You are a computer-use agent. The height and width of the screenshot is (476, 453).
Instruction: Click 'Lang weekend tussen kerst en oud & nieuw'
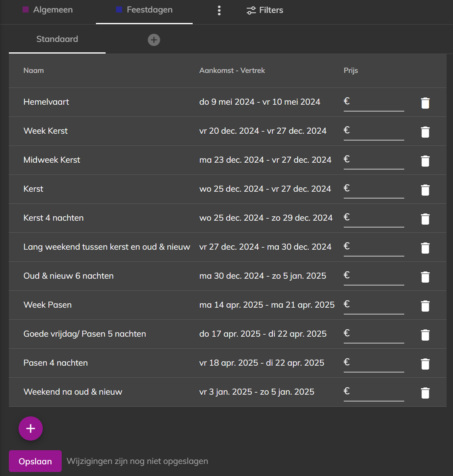tap(107, 247)
